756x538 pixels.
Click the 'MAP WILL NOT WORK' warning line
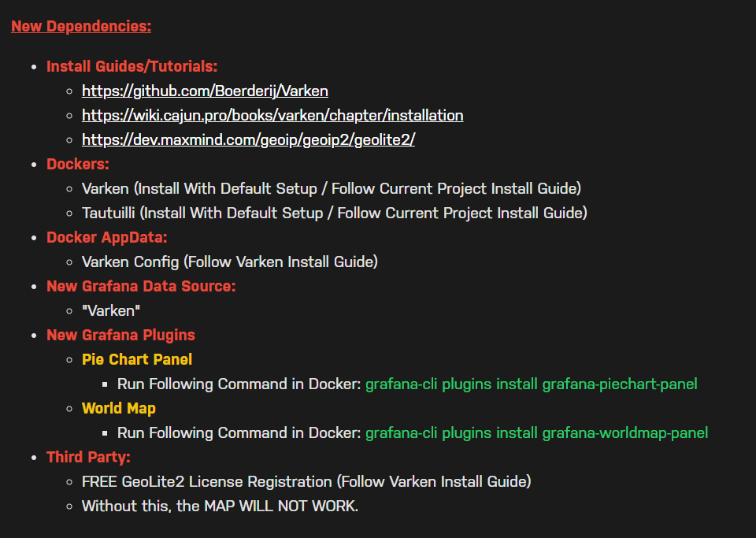click(x=220, y=506)
